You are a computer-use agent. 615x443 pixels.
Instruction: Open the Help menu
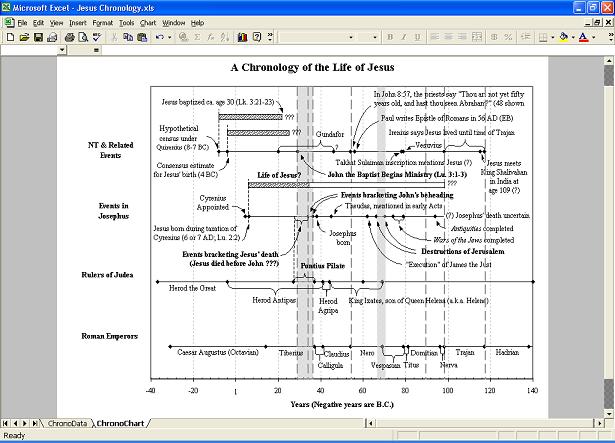pos(197,23)
